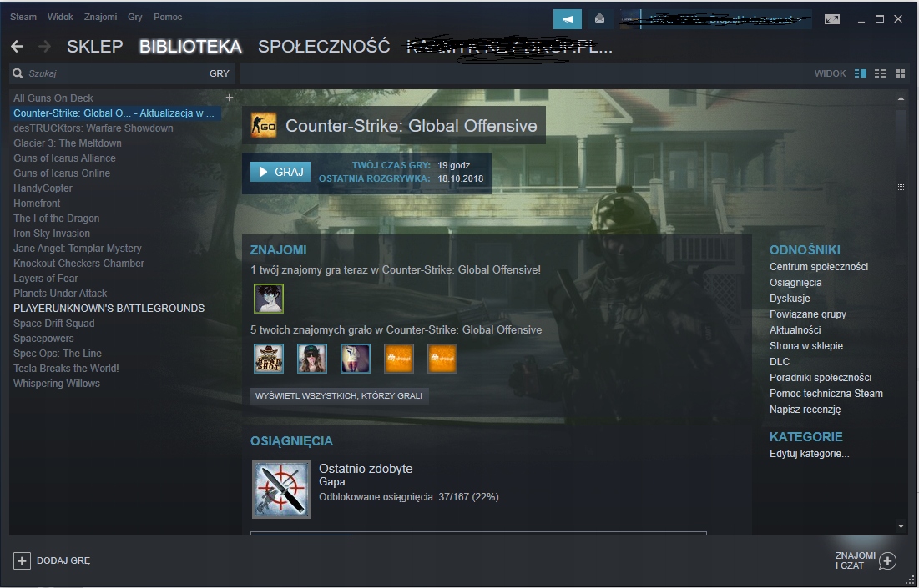Select the detail view layout icon
The image size is (919, 588).
861,73
